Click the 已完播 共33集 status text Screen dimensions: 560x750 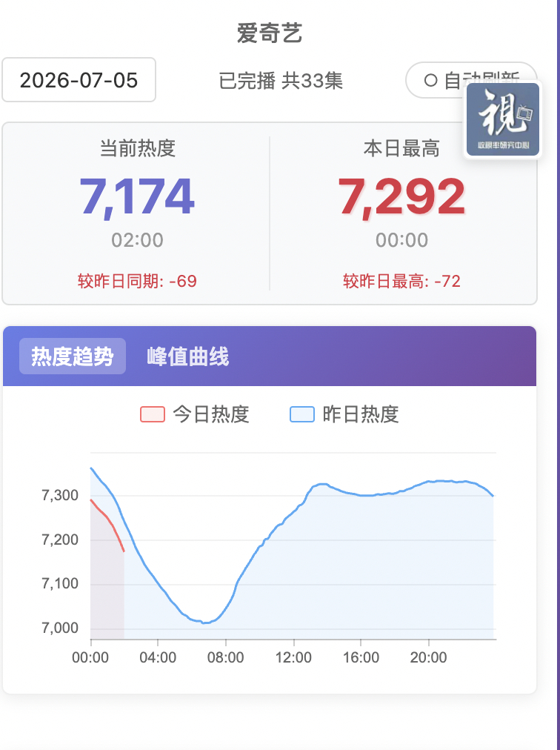281,80
